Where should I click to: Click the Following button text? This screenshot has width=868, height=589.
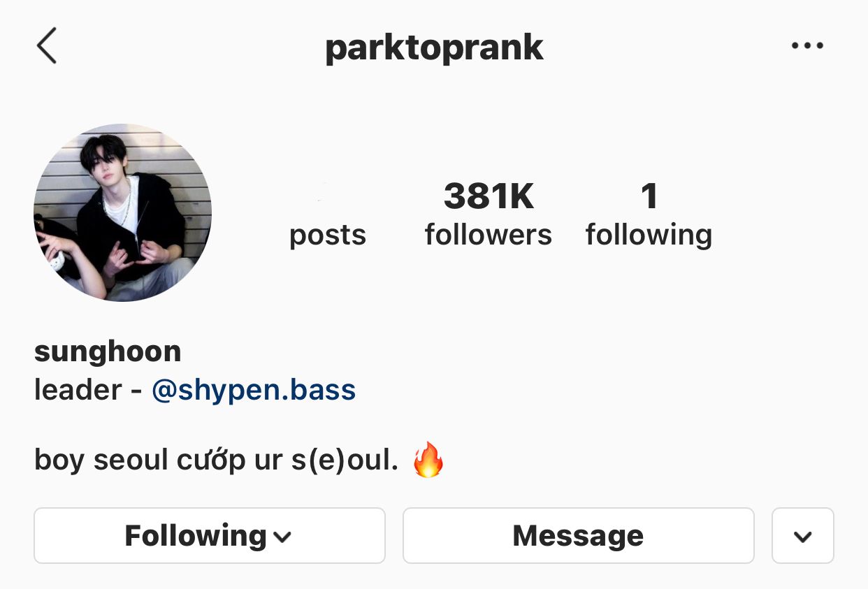pyautogui.click(x=196, y=536)
